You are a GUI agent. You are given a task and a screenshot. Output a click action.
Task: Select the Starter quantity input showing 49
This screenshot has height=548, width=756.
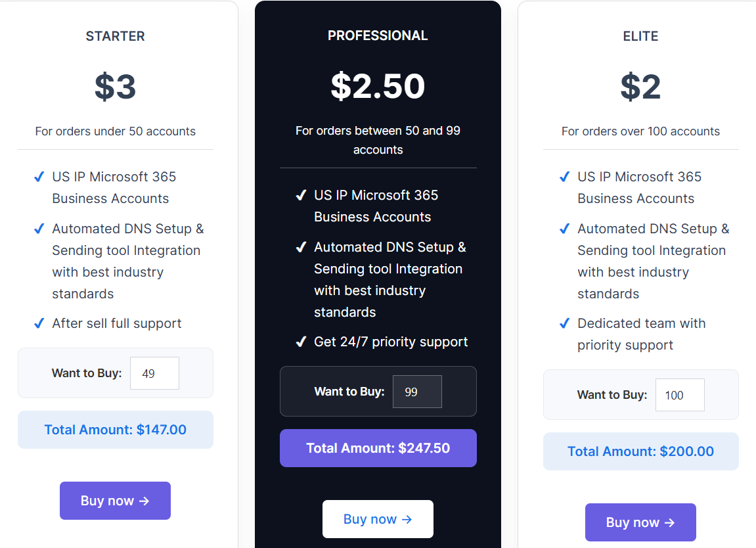click(x=154, y=373)
